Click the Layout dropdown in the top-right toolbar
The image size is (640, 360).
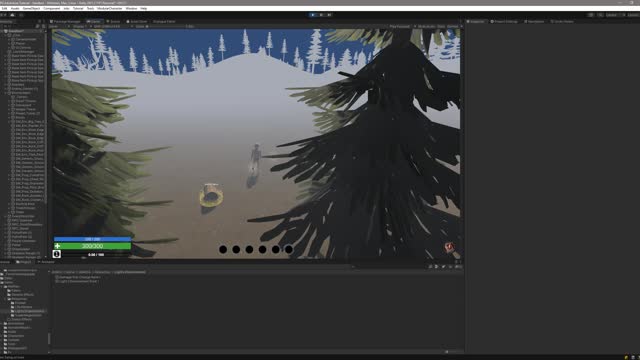(x=633, y=15)
